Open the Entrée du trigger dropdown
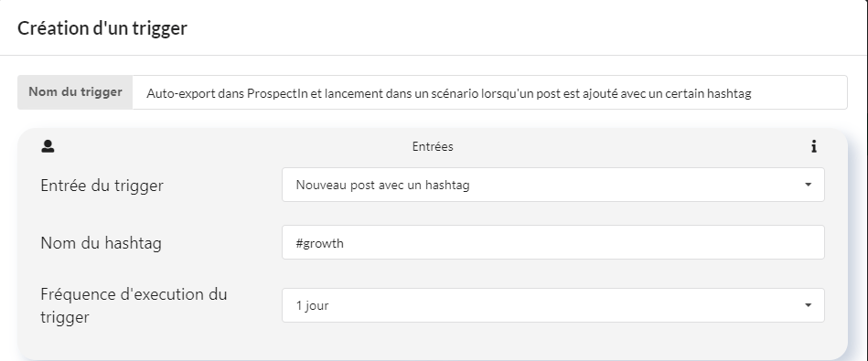Screen dimensions: 868x361 (553, 185)
